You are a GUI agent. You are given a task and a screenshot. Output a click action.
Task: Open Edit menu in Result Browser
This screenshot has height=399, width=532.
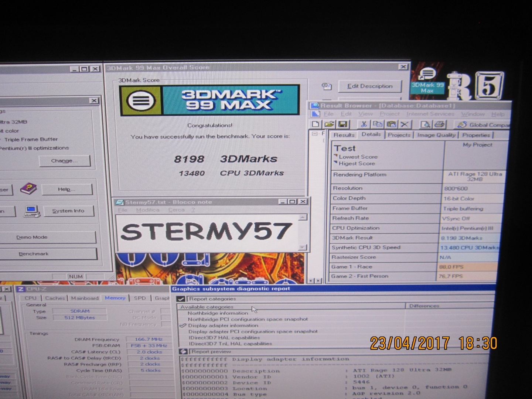346,114
